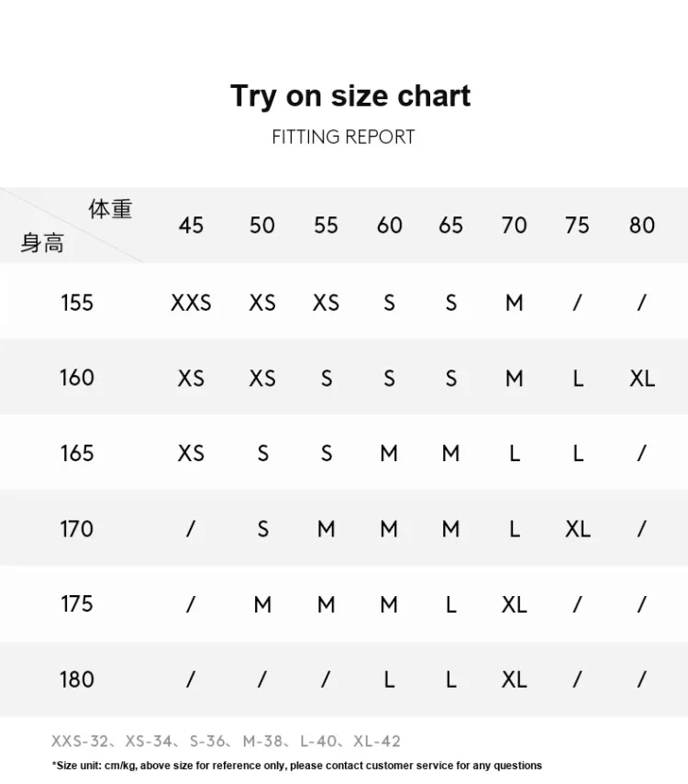Click the XL cell in the 175 row
This screenshot has height=784, width=688.
515,604
